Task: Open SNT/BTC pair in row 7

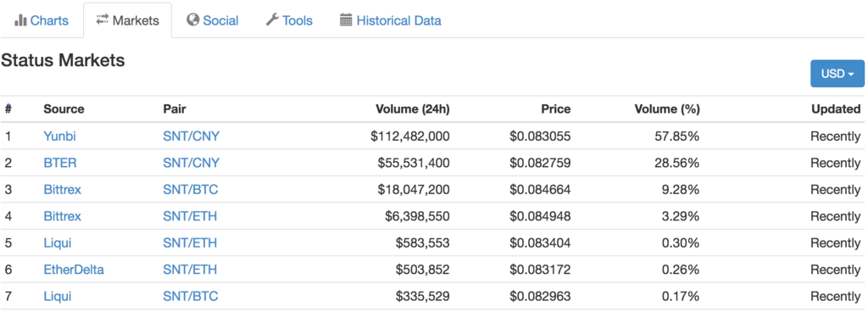Action: click(191, 297)
